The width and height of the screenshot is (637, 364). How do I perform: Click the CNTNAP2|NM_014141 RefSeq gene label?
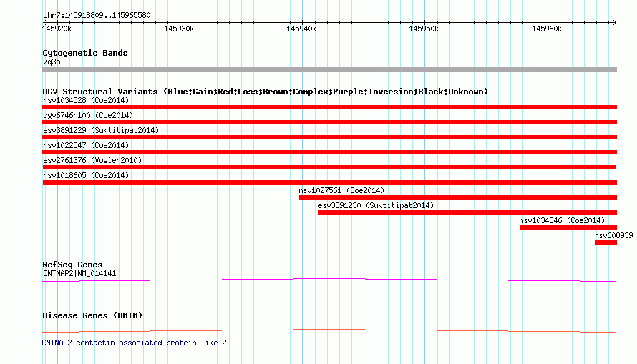(x=79, y=273)
